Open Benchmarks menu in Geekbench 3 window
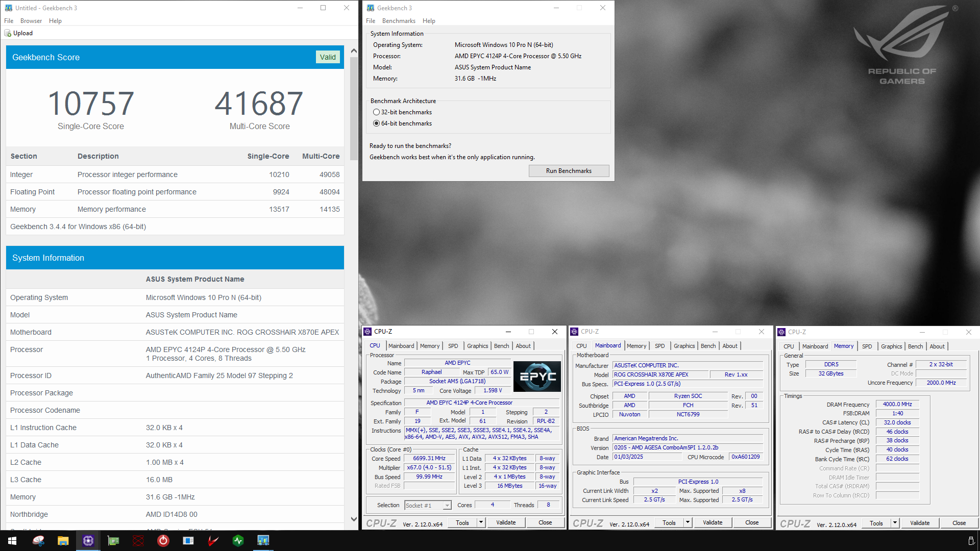Screen dimensions: 980x551 [399, 21]
